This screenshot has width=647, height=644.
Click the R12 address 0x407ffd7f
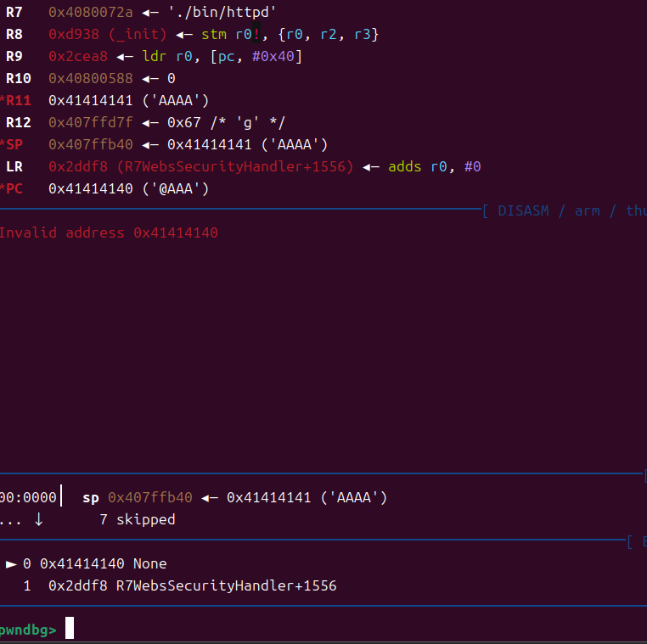click(90, 122)
